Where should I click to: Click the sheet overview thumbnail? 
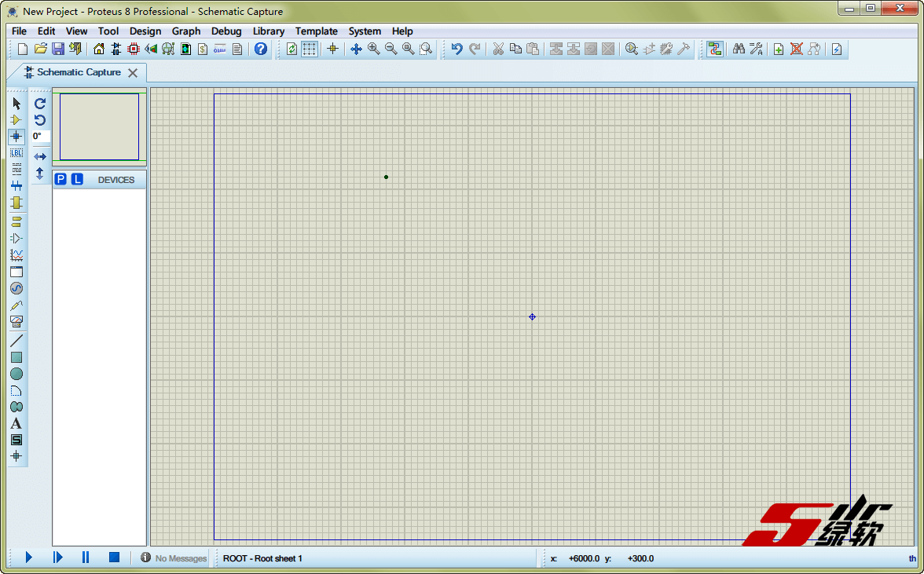(x=99, y=126)
